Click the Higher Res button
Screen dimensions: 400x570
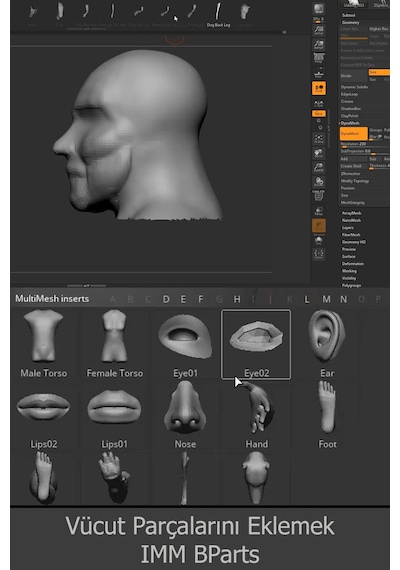379,29
